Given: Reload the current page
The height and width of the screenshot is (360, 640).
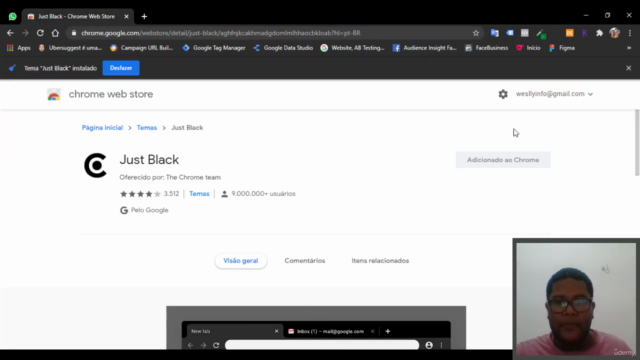Looking at the screenshot, I should tap(40, 33).
